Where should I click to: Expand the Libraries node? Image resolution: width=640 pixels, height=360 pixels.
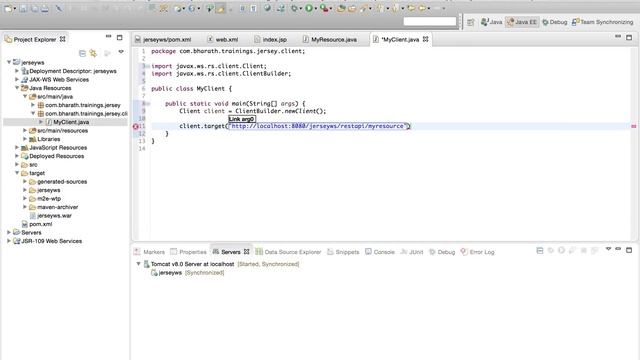click(25, 139)
